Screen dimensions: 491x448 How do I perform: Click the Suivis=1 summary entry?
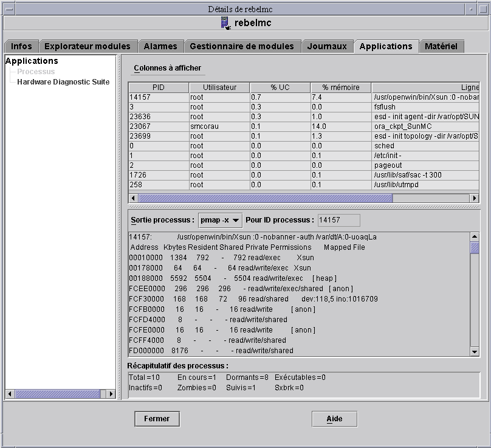point(241,388)
